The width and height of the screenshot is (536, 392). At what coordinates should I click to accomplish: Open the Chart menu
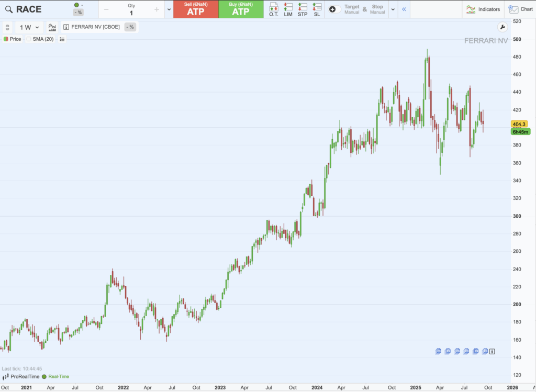point(520,9)
